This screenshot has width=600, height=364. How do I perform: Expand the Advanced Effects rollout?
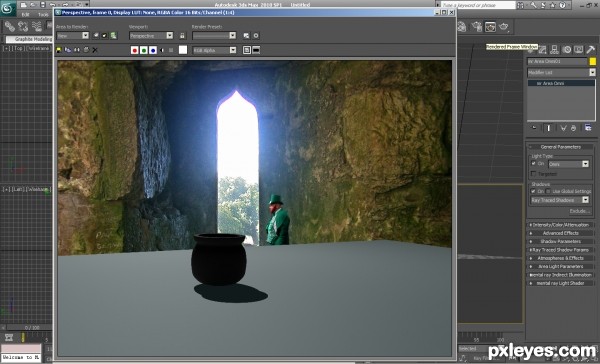pyautogui.click(x=561, y=233)
